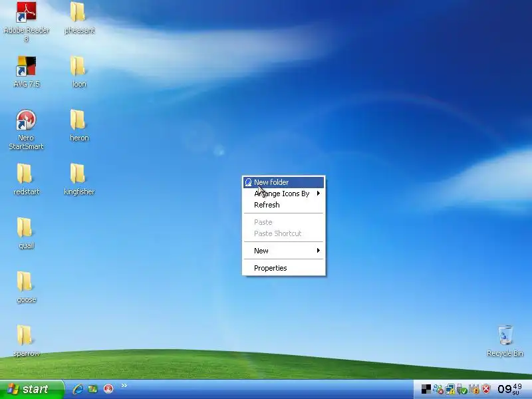Launch Nero from the Quick Launch bar
The height and width of the screenshot is (399, 532).
pos(108,389)
